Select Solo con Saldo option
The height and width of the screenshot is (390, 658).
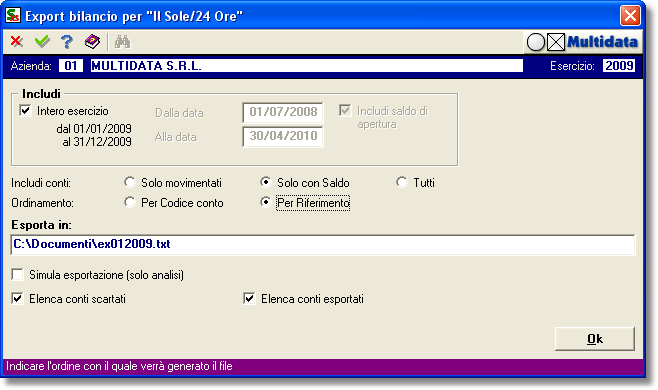point(266,182)
